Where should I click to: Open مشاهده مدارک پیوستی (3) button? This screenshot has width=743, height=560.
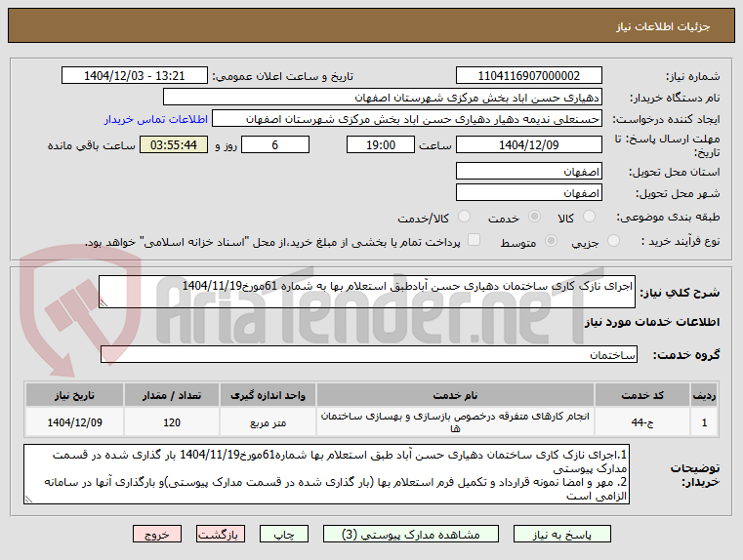[x=411, y=534]
